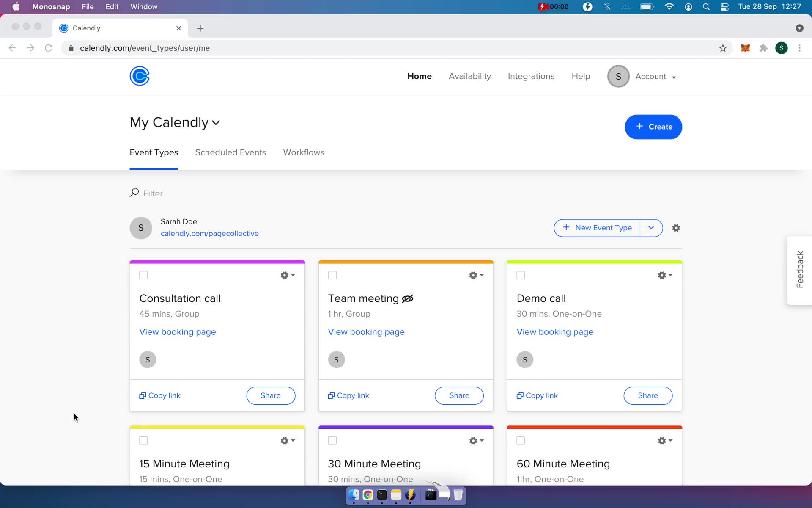Click the Calendly logo icon
This screenshot has height=508, width=812.
click(140, 76)
